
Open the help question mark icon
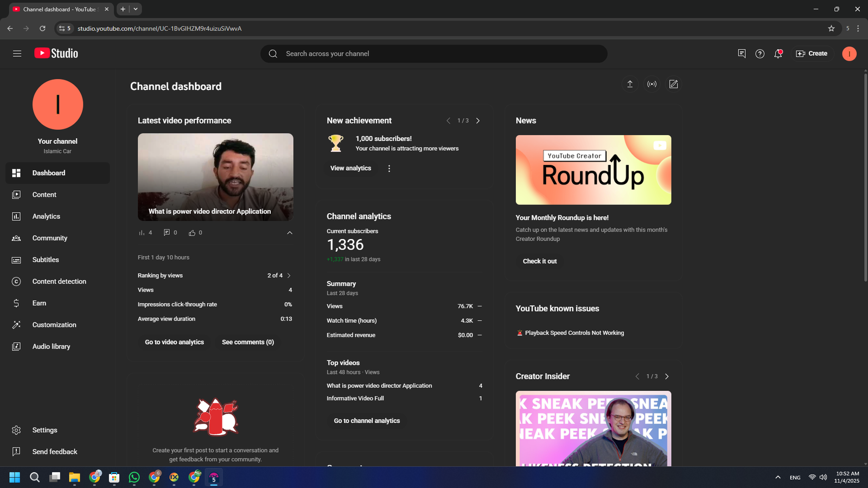tap(759, 54)
